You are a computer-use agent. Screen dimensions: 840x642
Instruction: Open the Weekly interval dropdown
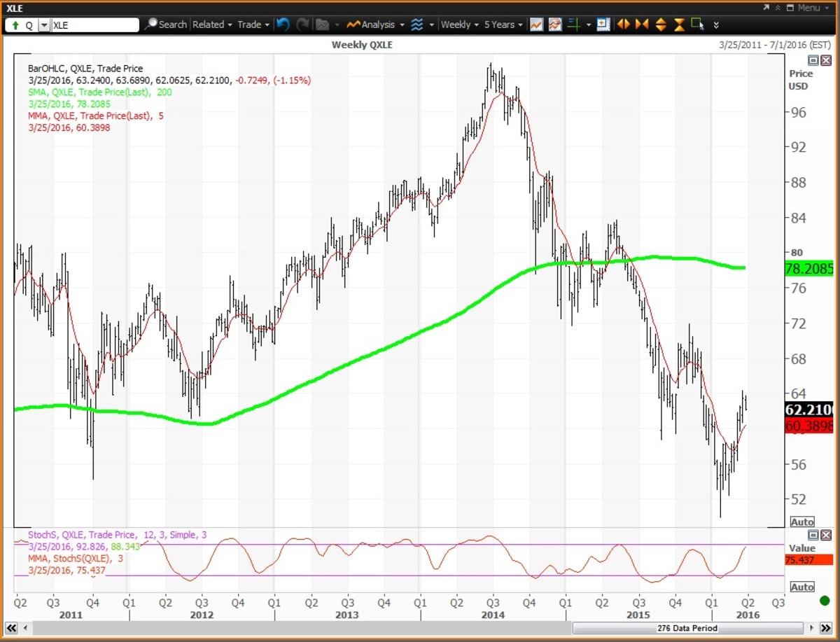point(460,25)
